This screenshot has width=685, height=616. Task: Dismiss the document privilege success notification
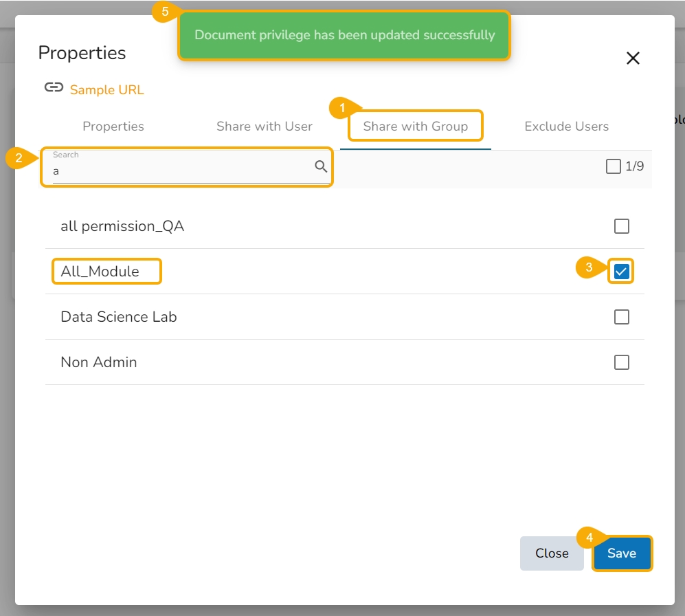pyautogui.click(x=344, y=35)
